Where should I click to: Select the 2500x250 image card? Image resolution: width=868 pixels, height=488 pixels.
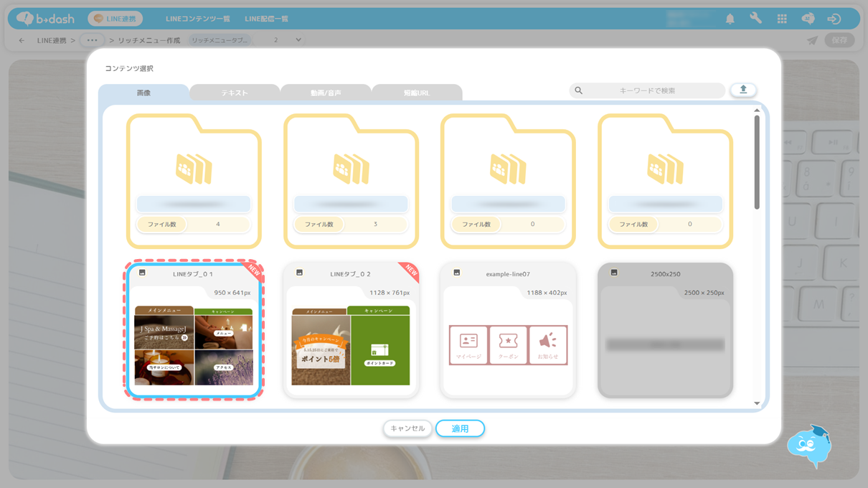(665, 330)
